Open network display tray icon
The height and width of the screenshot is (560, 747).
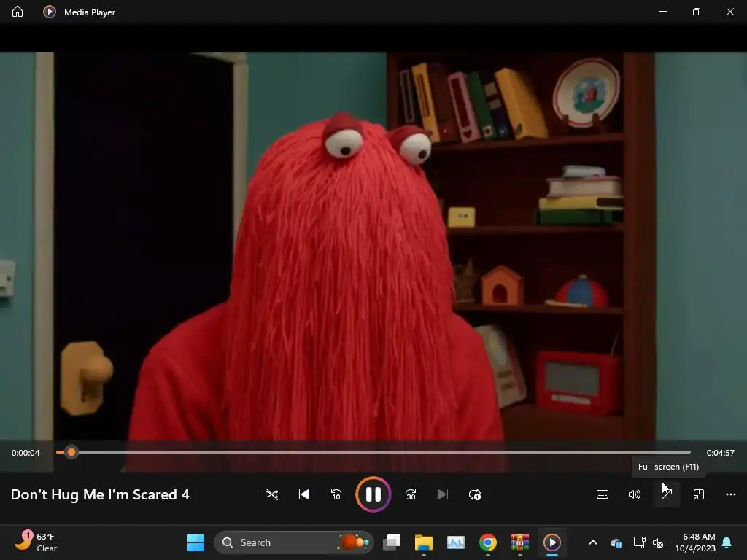point(639,542)
